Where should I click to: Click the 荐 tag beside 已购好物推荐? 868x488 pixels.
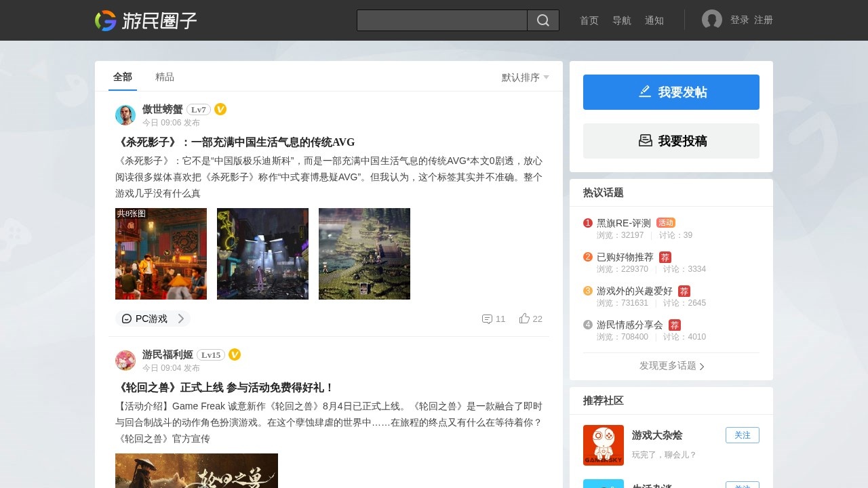pos(665,257)
